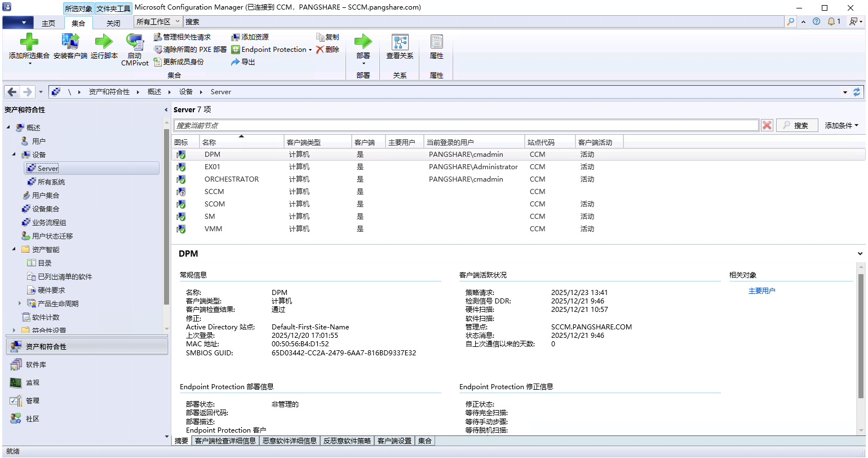Open 添加条件 dropdown

click(842, 125)
